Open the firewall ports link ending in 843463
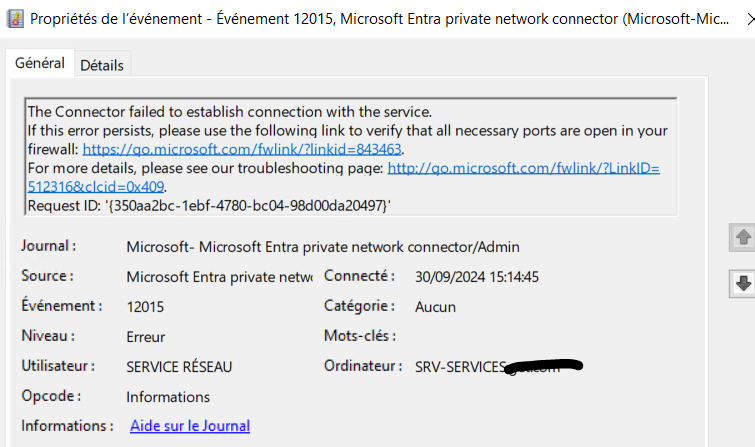 pyautogui.click(x=242, y=149)
